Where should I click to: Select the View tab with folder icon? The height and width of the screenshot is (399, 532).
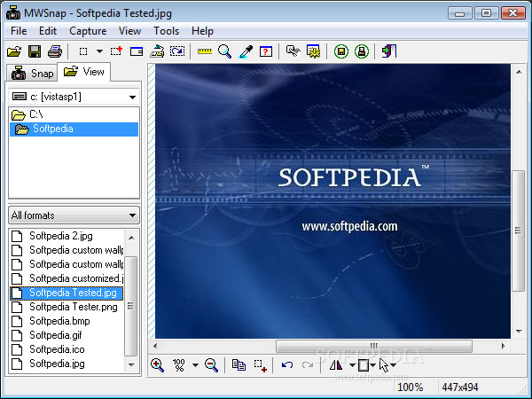[84, 72]
